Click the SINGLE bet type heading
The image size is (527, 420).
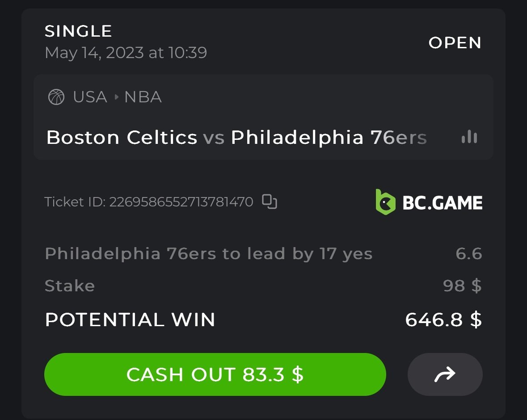pos(78,31)
